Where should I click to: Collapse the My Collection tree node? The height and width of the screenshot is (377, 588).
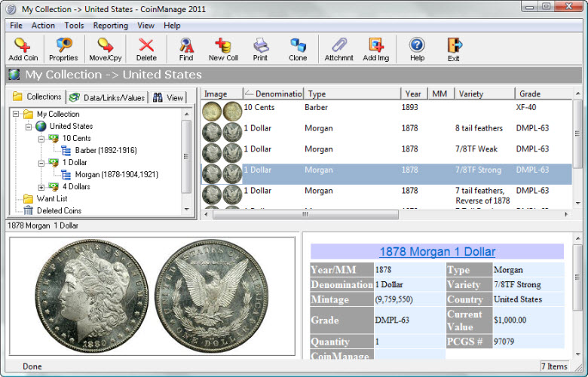click(16, 114)
